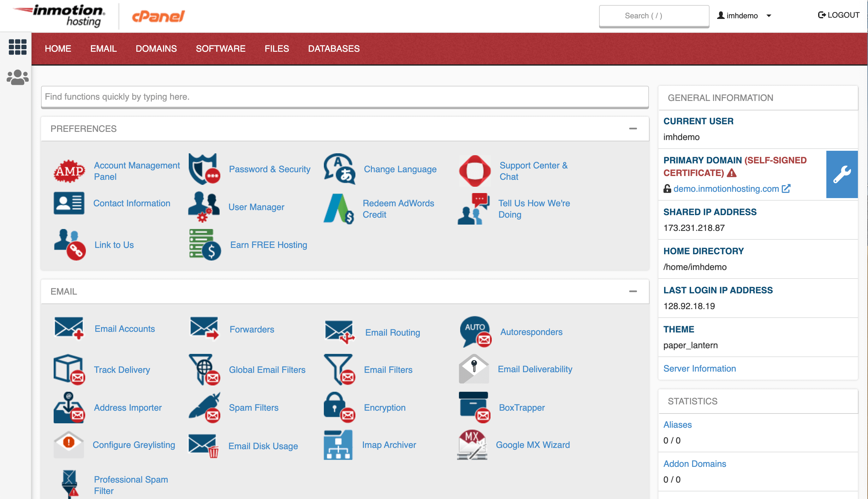Collapse the EMAIL section
This screenshot has width=868, height=499.
click(633, 291)
